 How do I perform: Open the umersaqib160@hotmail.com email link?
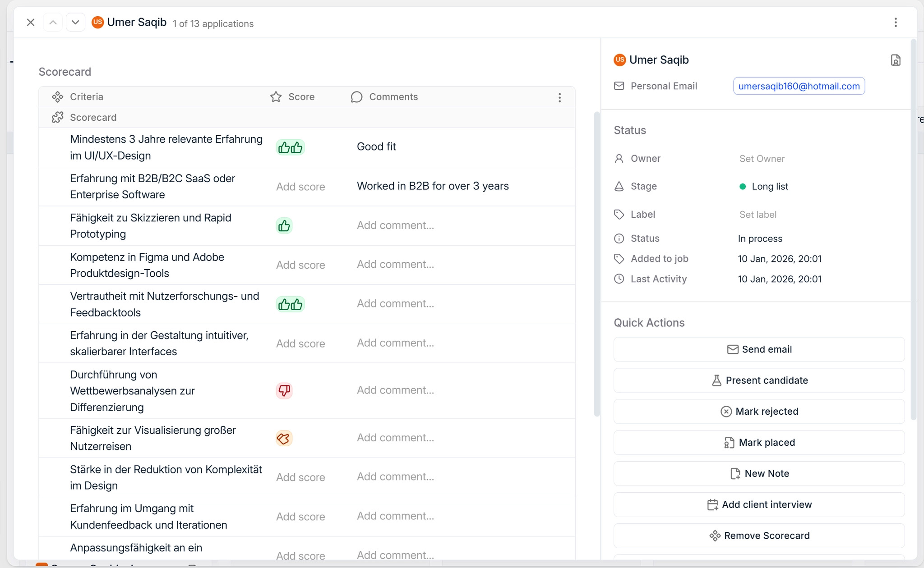[799, 86]
